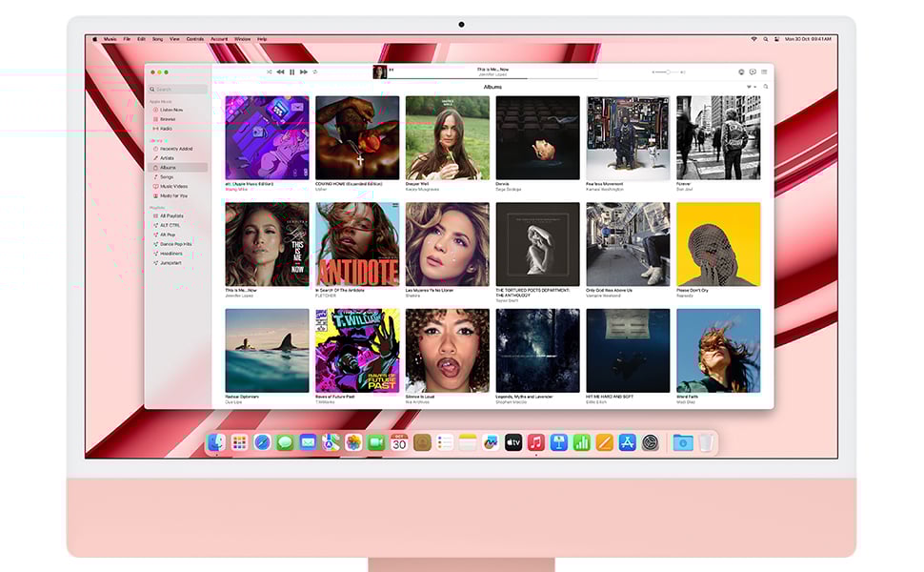Open the Window menu
The width and height of the screenshot is (924, 572).
(x=242, y=39)
